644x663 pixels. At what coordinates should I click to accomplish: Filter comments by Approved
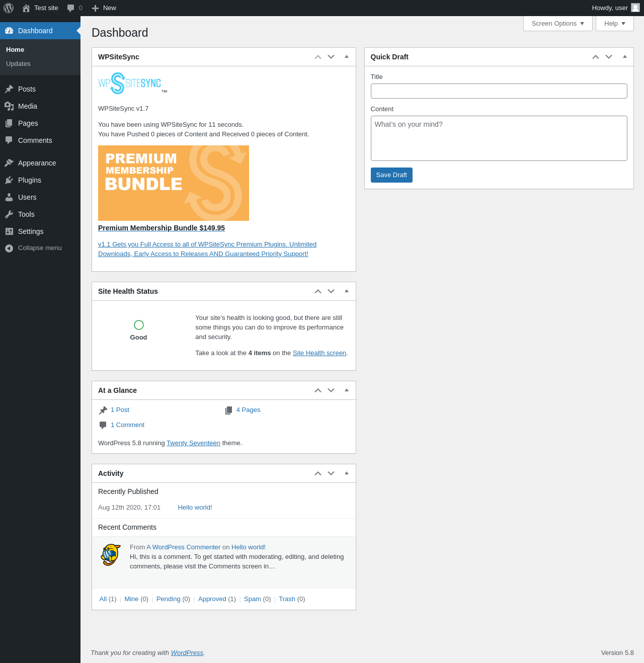[x=212, y=599]
